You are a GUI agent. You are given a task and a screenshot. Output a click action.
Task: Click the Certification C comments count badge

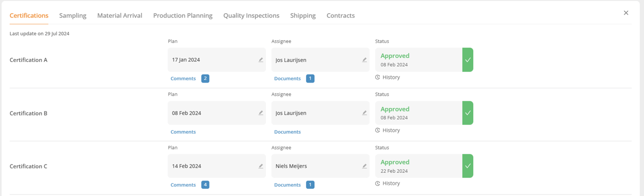[x=205, y=185]
